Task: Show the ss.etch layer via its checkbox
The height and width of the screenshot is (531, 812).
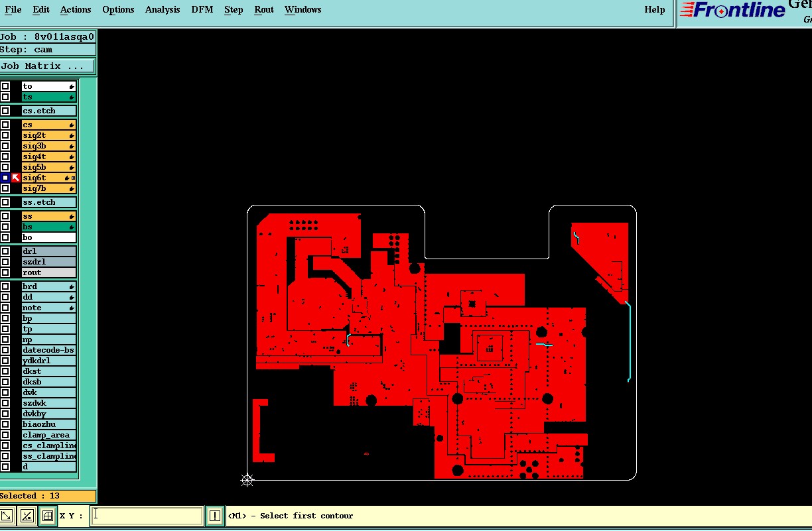Action: 5,202
